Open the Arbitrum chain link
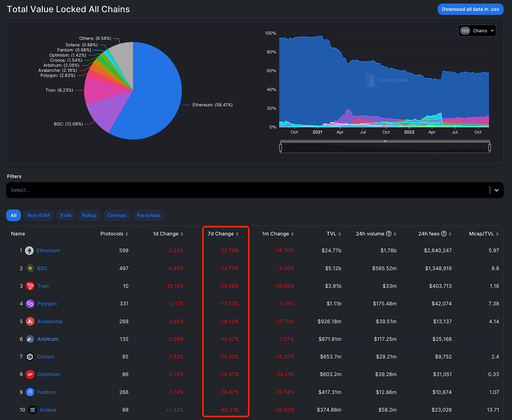The width and height of the screenshot is (512, 420). [x=48, y=339]
